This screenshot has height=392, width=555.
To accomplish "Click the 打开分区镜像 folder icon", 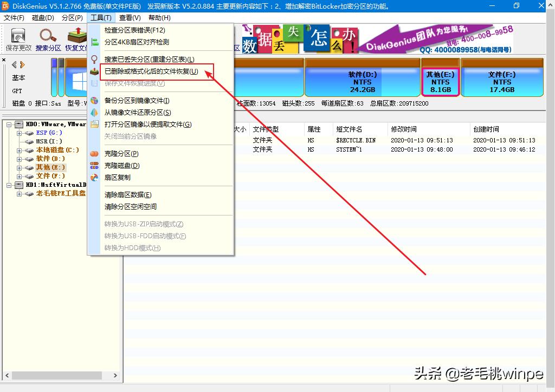I will 94,123.
